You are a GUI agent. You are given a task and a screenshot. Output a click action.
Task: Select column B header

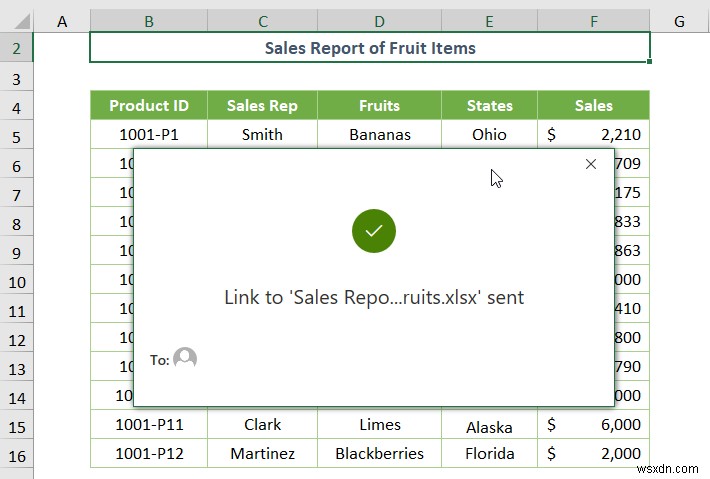pyautogui.click(x=149, y=19)
